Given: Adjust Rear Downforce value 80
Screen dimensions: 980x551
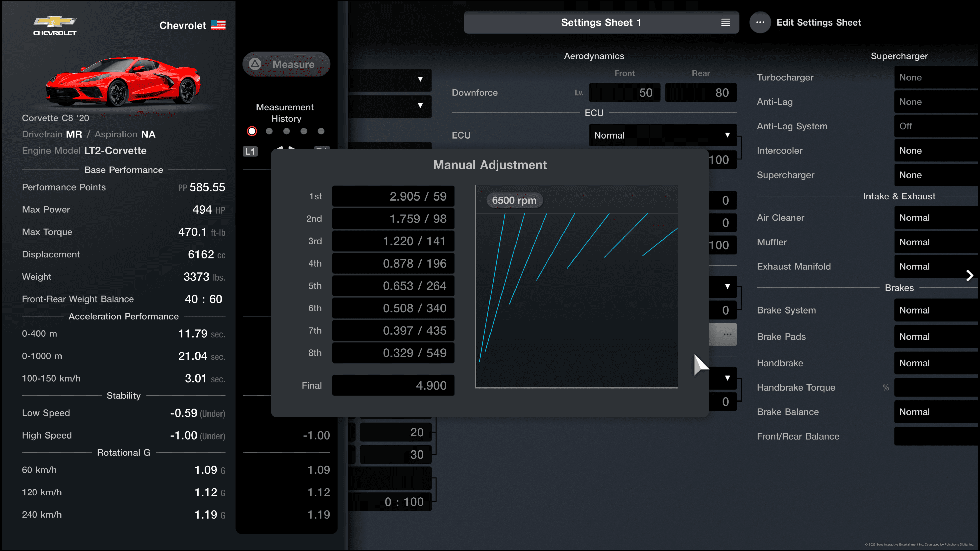Looking at the screenshot, I should (700, 92).
